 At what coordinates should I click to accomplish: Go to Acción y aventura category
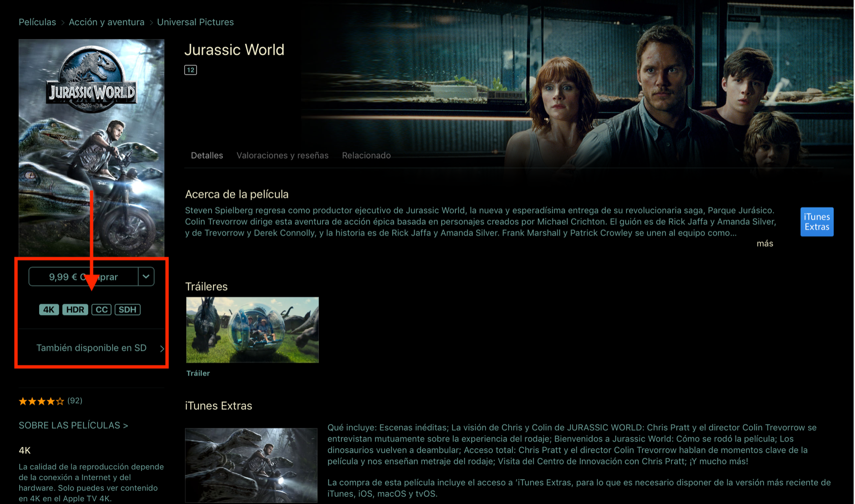coord(106,22)
